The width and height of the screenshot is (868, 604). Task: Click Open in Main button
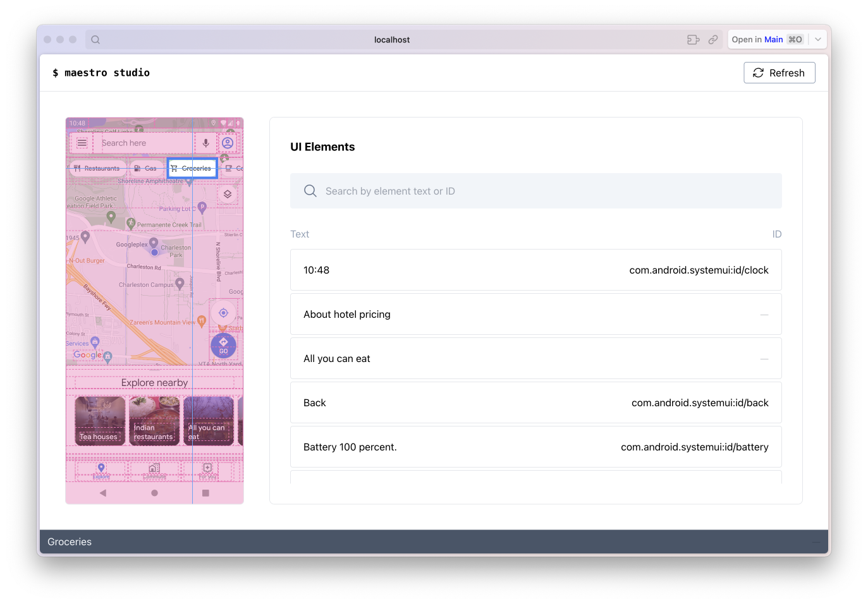coord(767,39)
